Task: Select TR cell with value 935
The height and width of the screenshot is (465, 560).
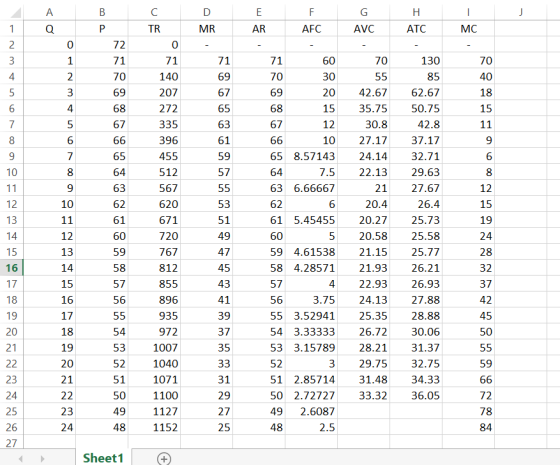Action: pos(154,316)
